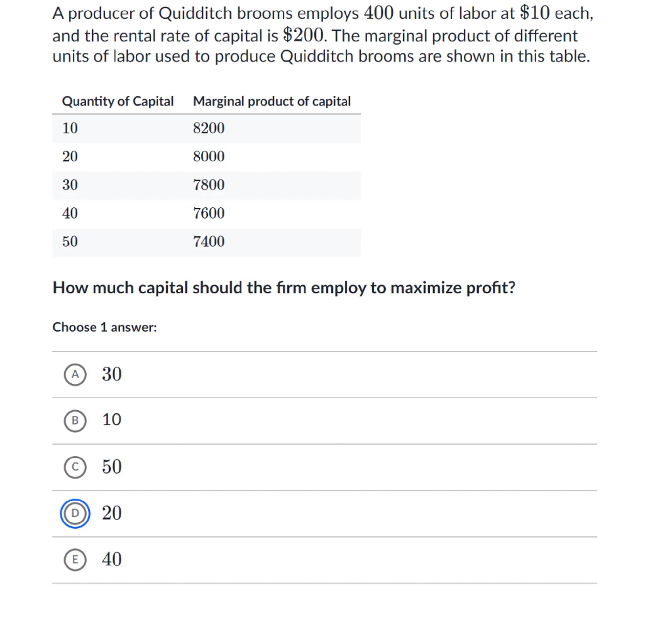Select radio button A
672x618 pixels.
pos(75,374)
